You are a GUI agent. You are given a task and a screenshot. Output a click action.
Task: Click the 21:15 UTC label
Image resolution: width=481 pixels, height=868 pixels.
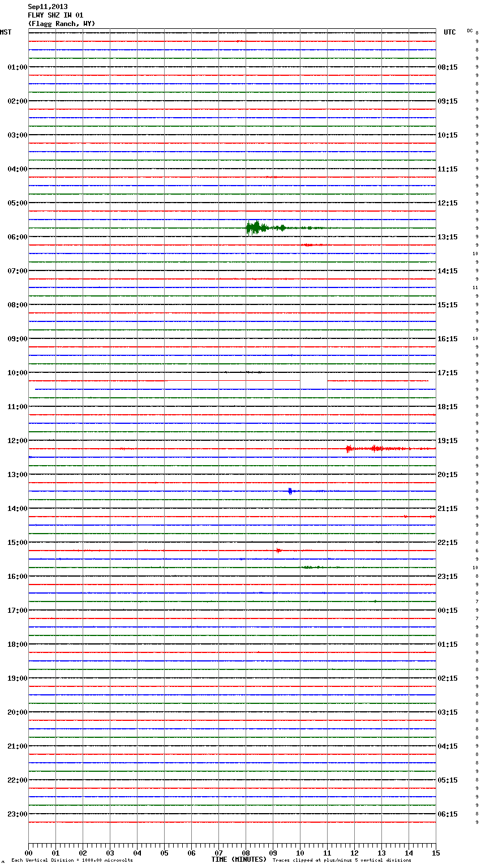(448, 509)
